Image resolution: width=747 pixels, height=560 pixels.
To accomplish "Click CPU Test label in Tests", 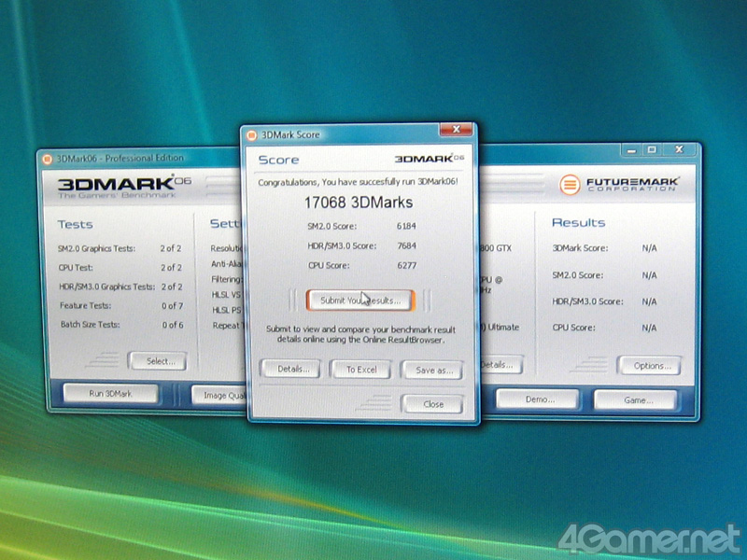I will (76, 268).
